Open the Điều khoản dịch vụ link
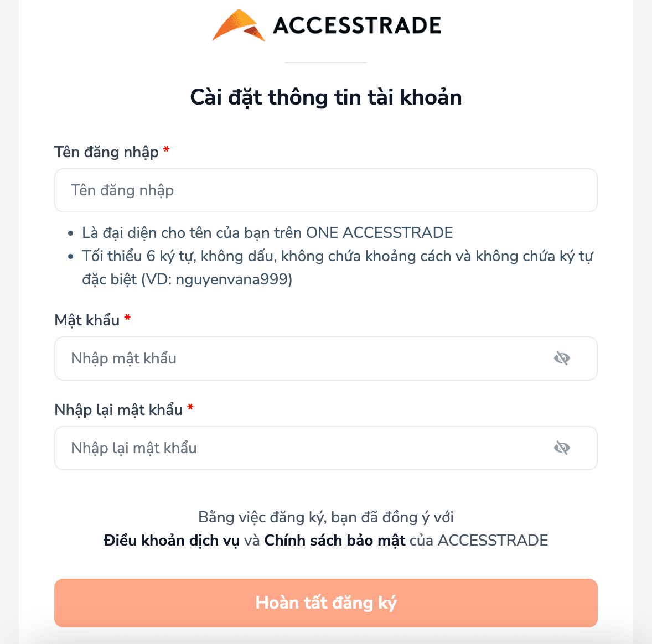The image size is (652, 644). [171, 541]
